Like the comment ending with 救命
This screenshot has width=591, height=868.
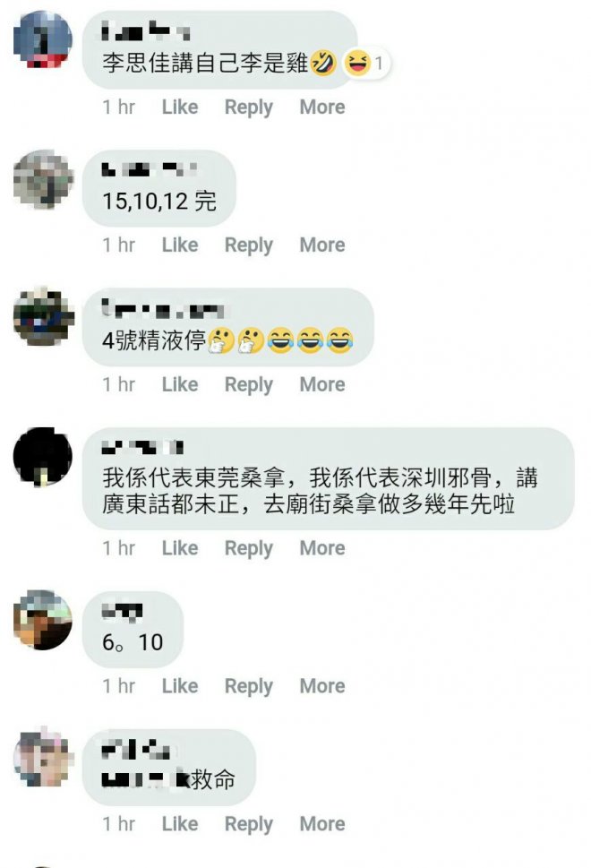[x=180, y=824]
